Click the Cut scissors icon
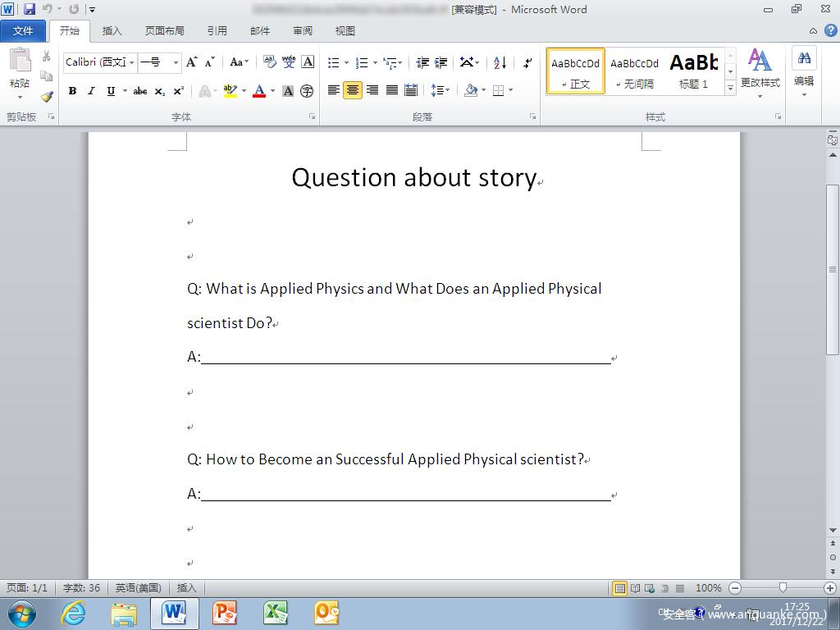Screen dimensions: 840x630 click(x=47, y=57)
